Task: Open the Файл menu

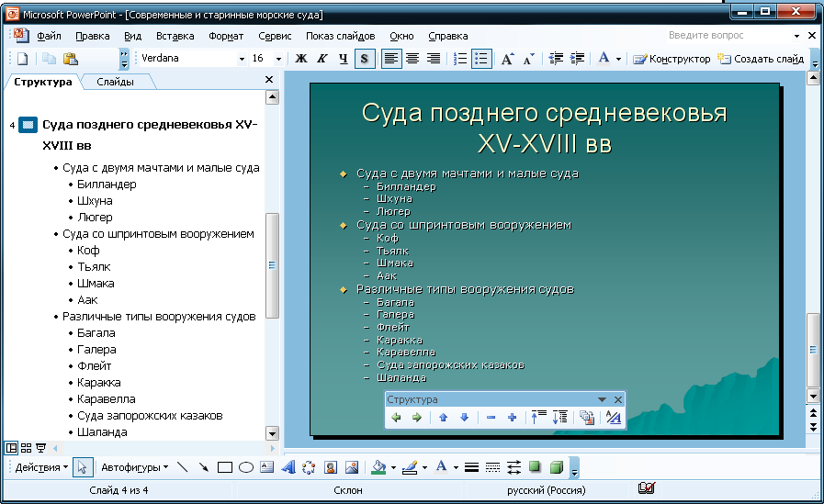Action: tap(49, 36)
